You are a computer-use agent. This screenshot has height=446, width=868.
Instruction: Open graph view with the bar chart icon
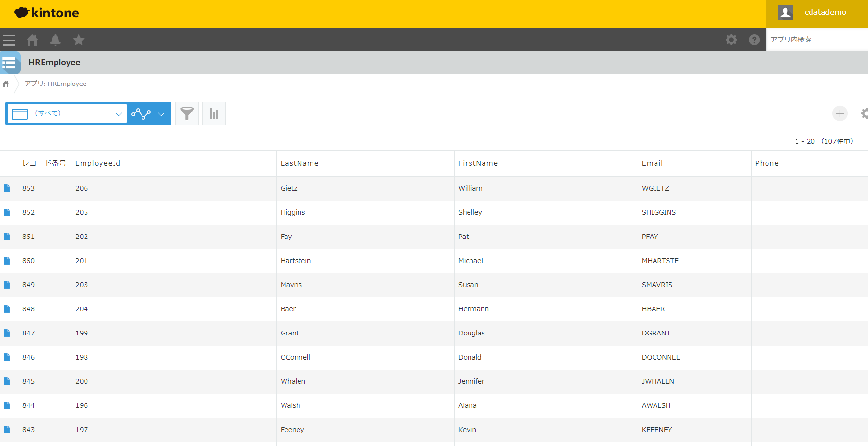(214, 113)
